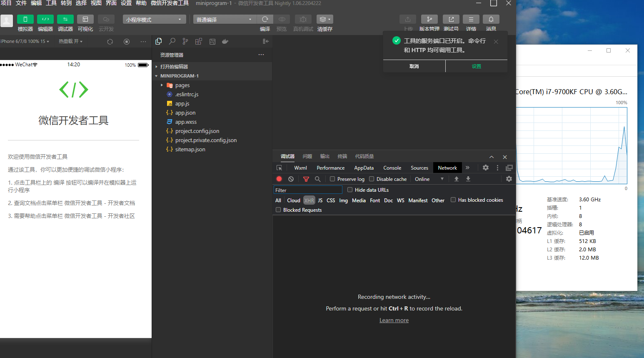This screenshot has height=358, width=644.
Task: Collapse the sidebar panel icon
Action: [266, 41]
